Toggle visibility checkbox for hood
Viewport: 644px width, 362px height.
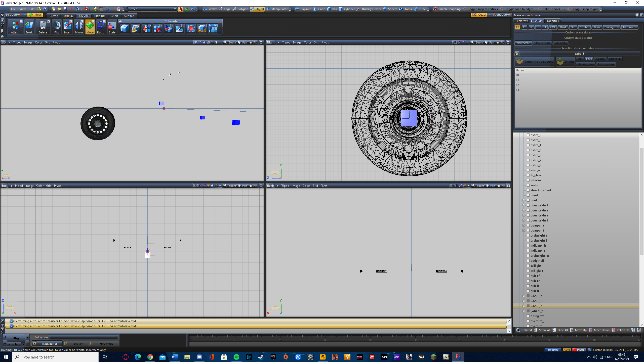(x=528, y=195)
